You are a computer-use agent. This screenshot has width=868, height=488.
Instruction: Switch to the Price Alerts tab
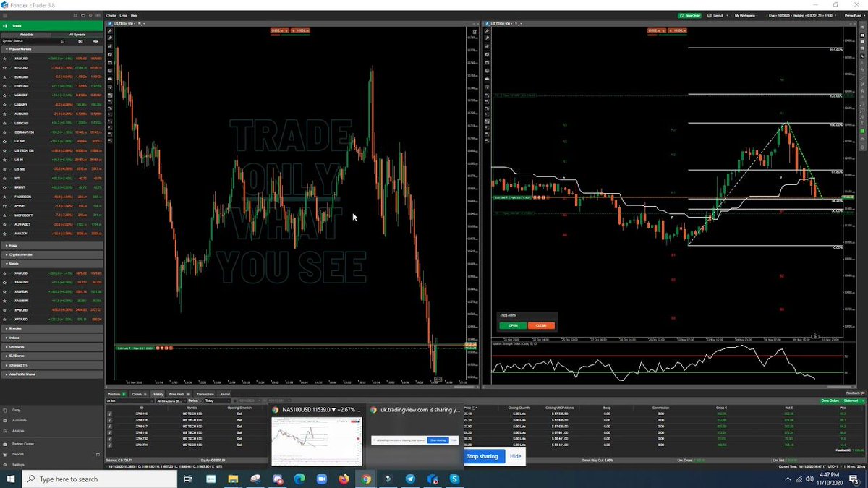point(179,394)
